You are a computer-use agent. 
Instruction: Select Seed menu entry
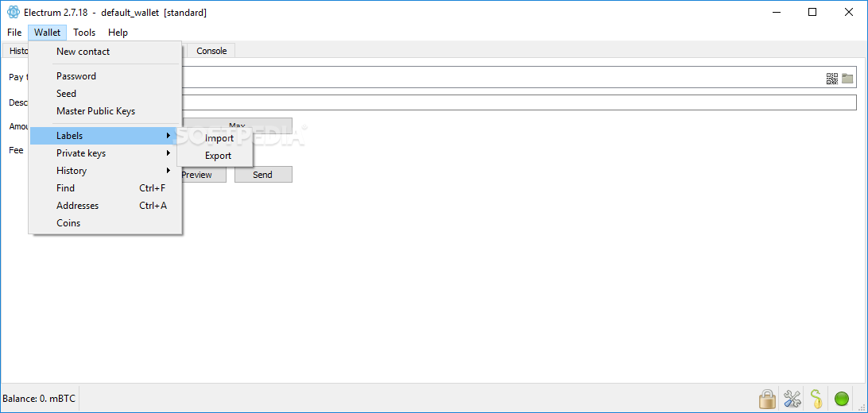tap(105, 94)
